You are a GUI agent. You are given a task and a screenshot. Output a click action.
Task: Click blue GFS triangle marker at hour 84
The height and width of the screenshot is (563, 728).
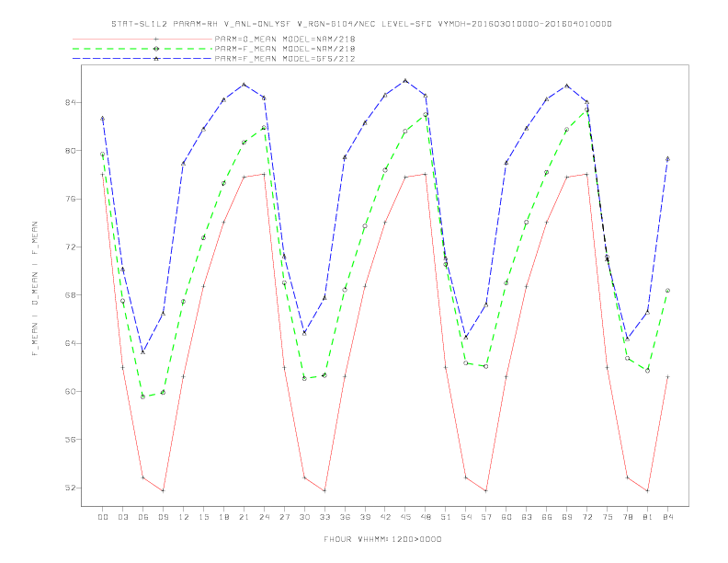tap(667, 159)
